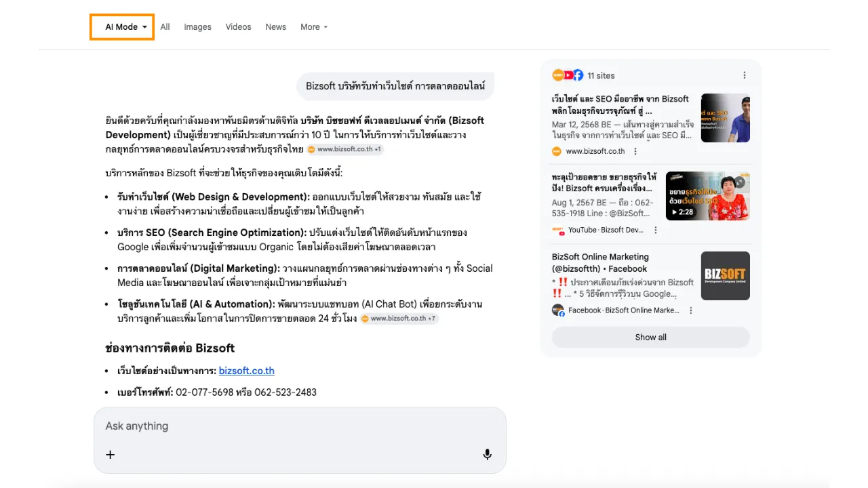Click the plus attachment icon
868x488 pixels.
tap(111, 454)
